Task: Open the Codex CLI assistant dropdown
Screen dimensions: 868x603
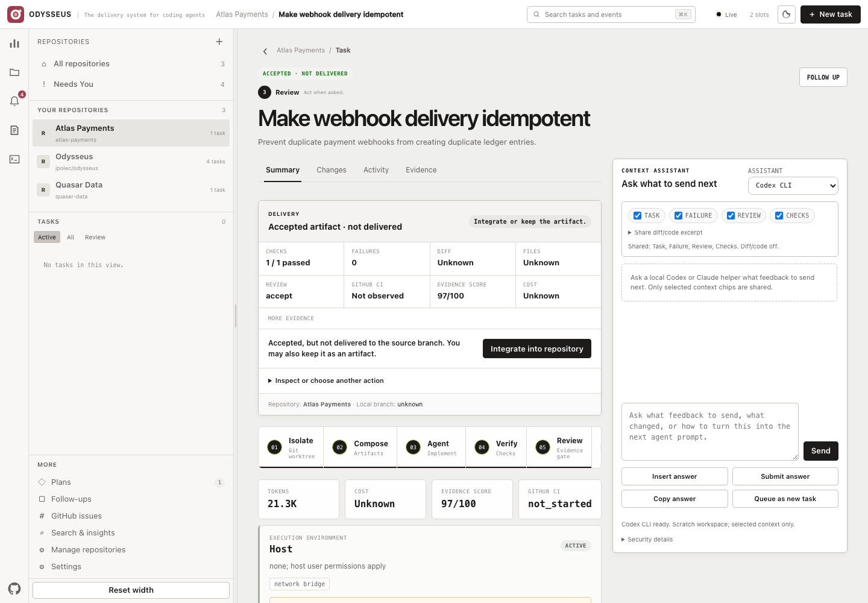Action: 793,186
